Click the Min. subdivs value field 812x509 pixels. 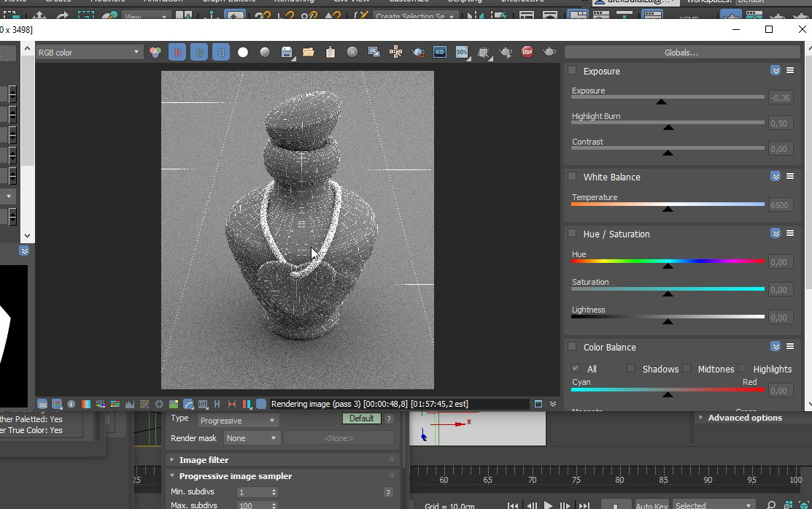254,492
